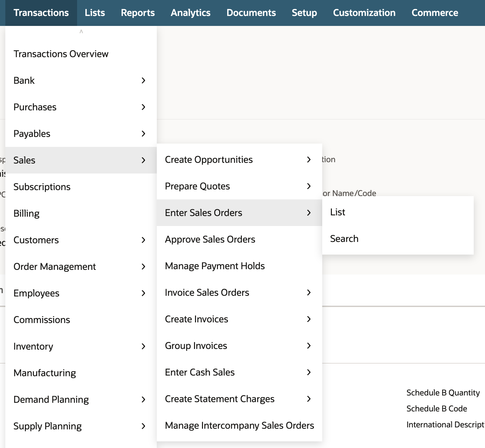Expand Create Opportunities submenu
The height and width of the screenshot is (448, 485).
[240, 160]
